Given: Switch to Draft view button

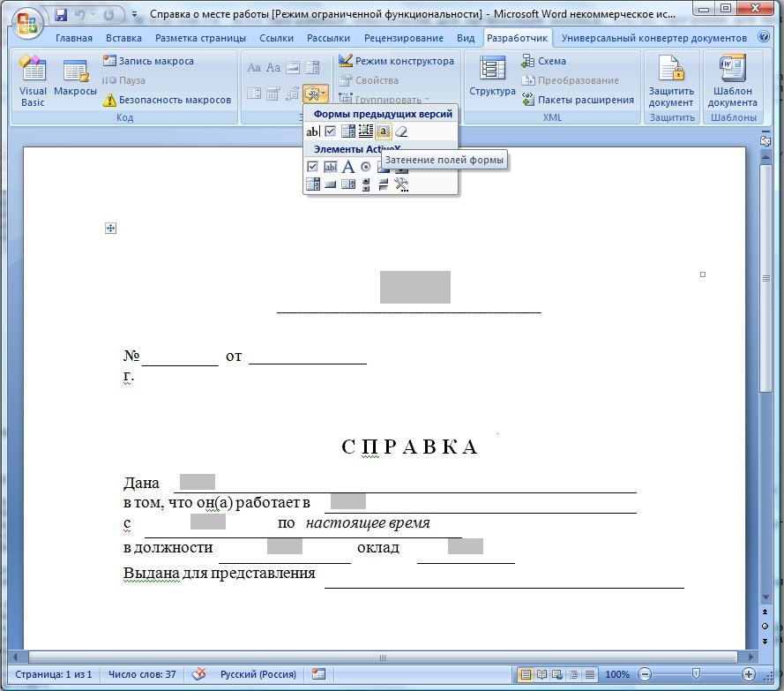Looking at the screenshot, I should tap(590, 674).
